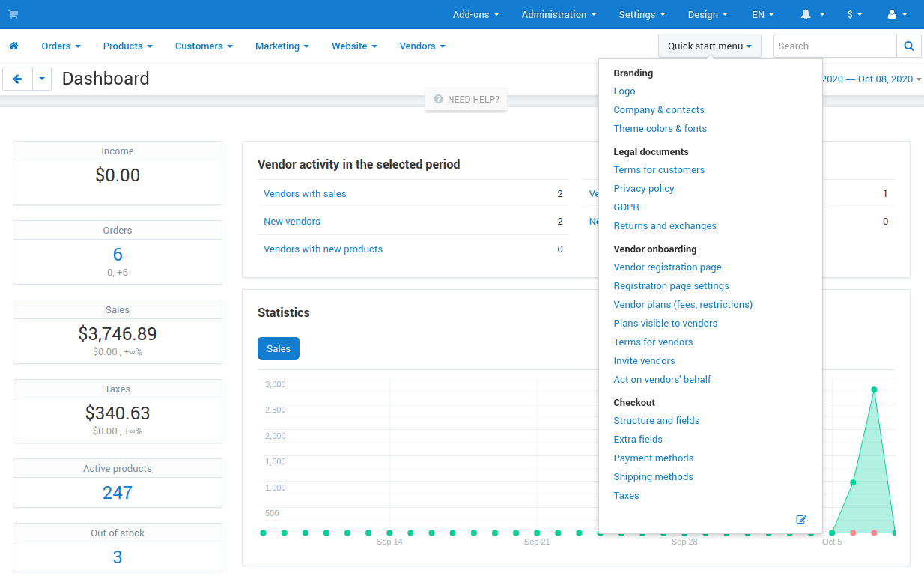Open Returns and exchanges link
This screenshot has height=579, width=924.
pyautogui.click(x=665, y=226)
